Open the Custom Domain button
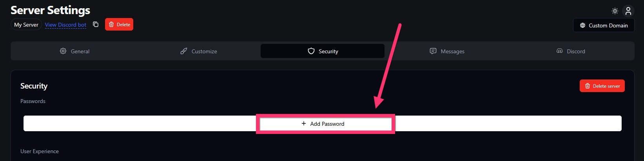 604,25
